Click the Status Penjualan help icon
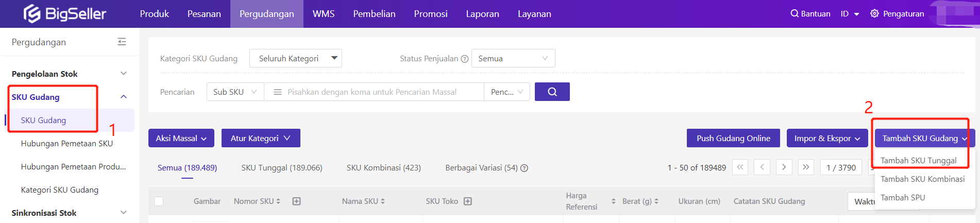The width and height of the screenshot is (980, 223). click(x=464, y=59)
